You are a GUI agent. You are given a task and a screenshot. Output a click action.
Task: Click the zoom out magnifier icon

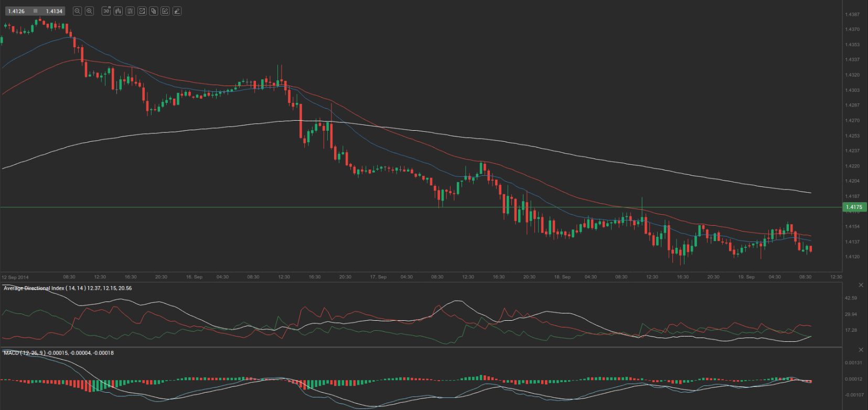(x=77, y=11)
